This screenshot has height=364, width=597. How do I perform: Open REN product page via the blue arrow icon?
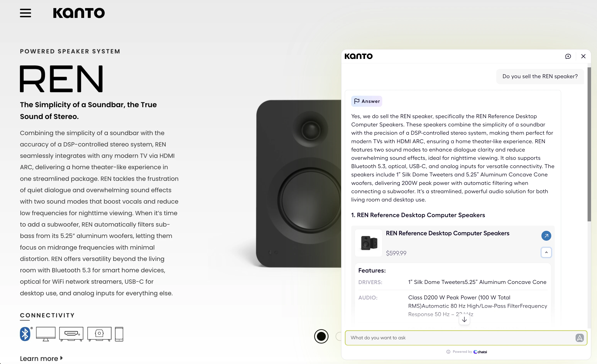[x=546, y=236]
